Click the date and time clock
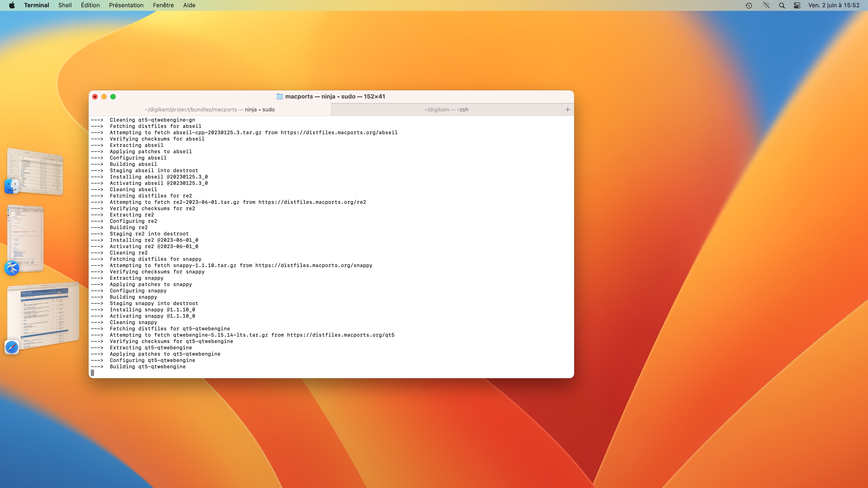Viewport: 868px width, 488px height. [834, 5]
